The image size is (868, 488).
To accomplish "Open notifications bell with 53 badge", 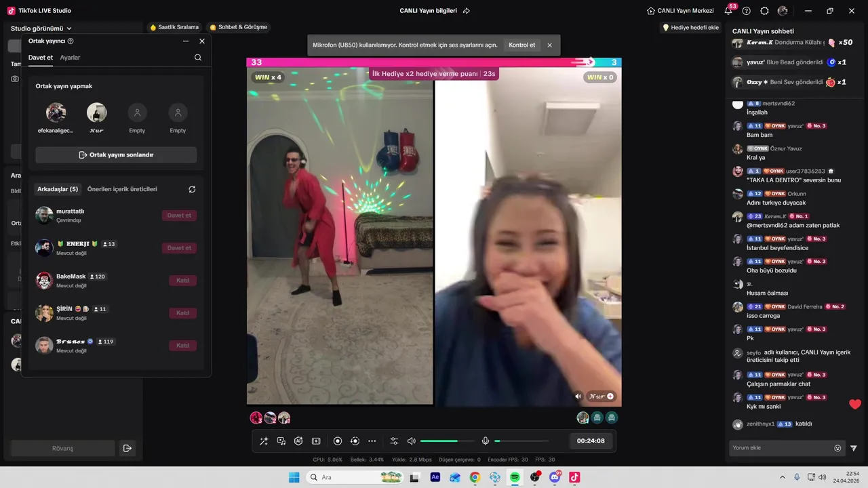I will pyautogui.click(x=729, y=11).
